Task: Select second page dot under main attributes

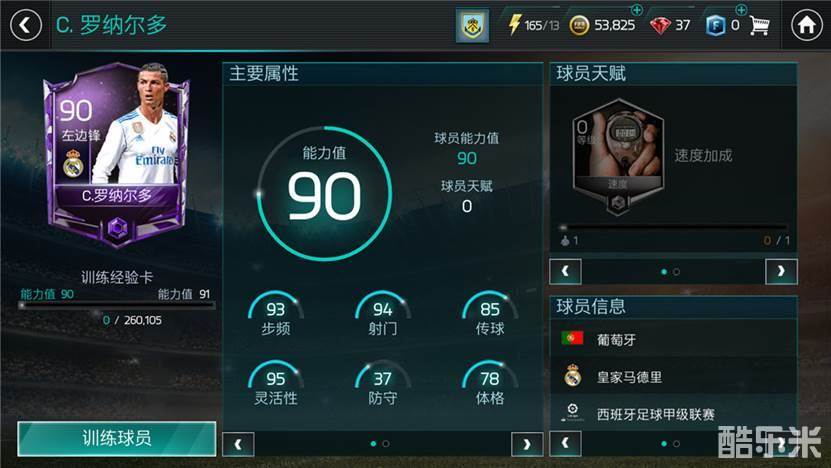Action: click(386, 444)
